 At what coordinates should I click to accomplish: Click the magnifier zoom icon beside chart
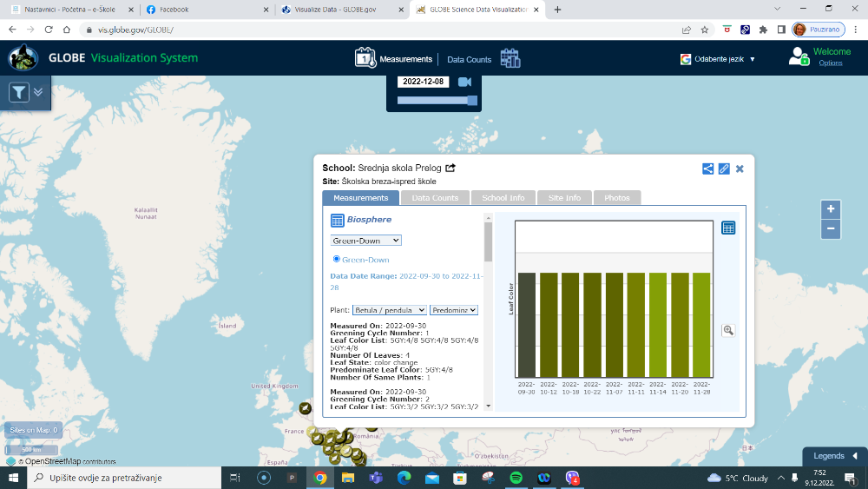(x=727, y=330)
